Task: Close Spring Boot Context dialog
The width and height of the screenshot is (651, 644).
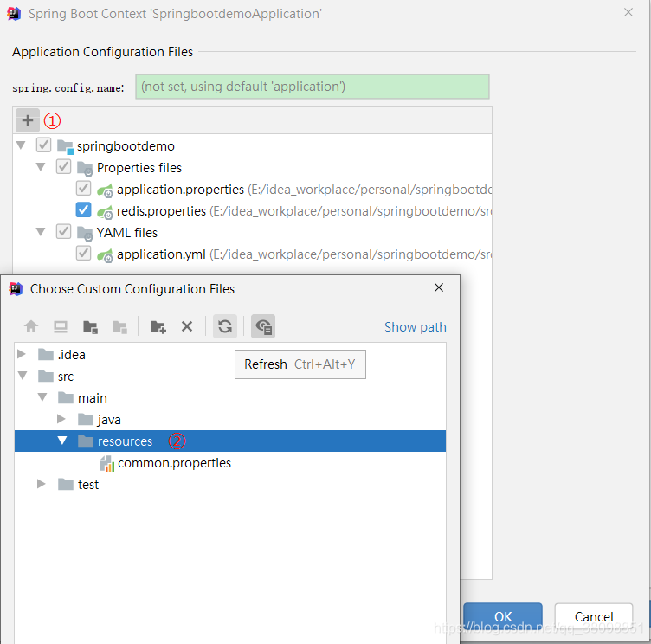Action: pos(628,12)
